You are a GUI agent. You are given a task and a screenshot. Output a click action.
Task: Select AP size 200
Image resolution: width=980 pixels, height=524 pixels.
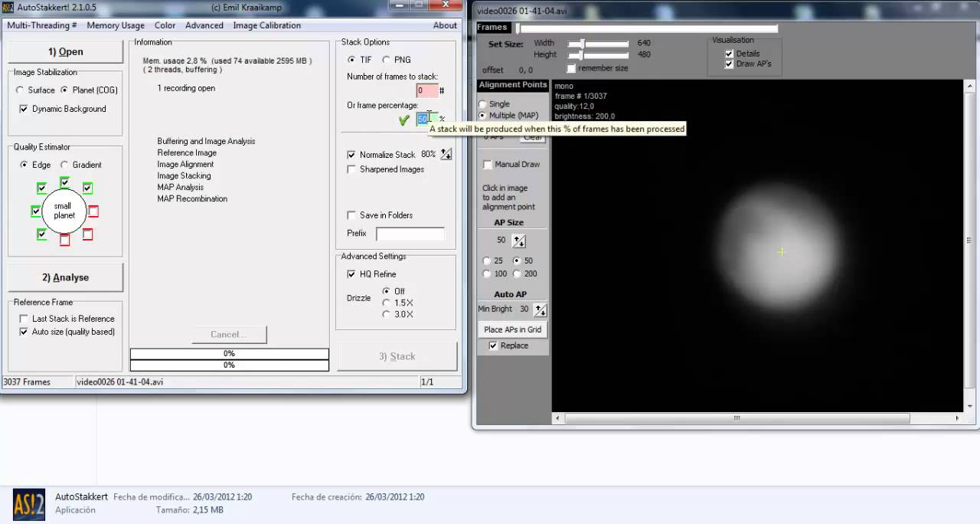click(x=517, y=273)
